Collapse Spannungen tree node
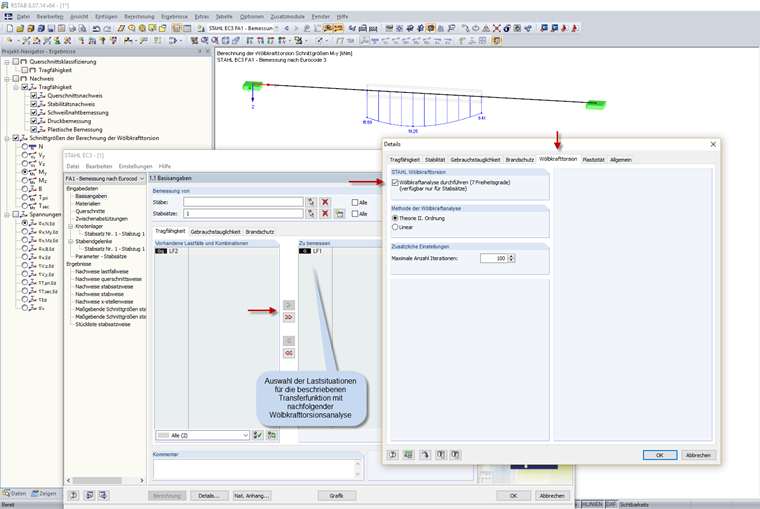This screenshot has width=760, height=509. pyautogui.click(x=7, y=214)
